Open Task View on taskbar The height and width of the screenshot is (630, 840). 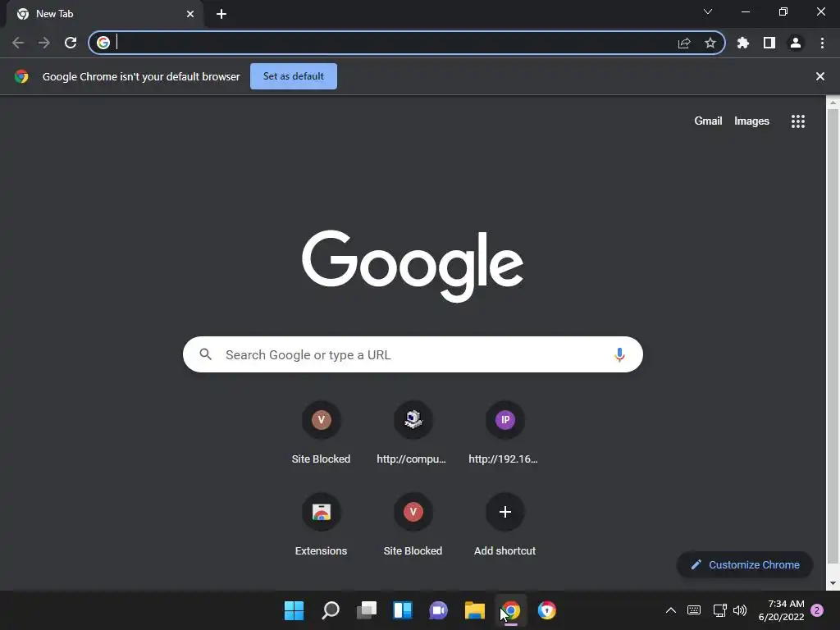pos(367,610)
